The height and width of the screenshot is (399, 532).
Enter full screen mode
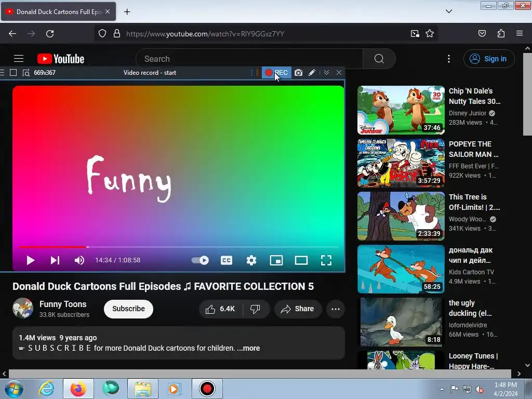click(x=326, y=260)
